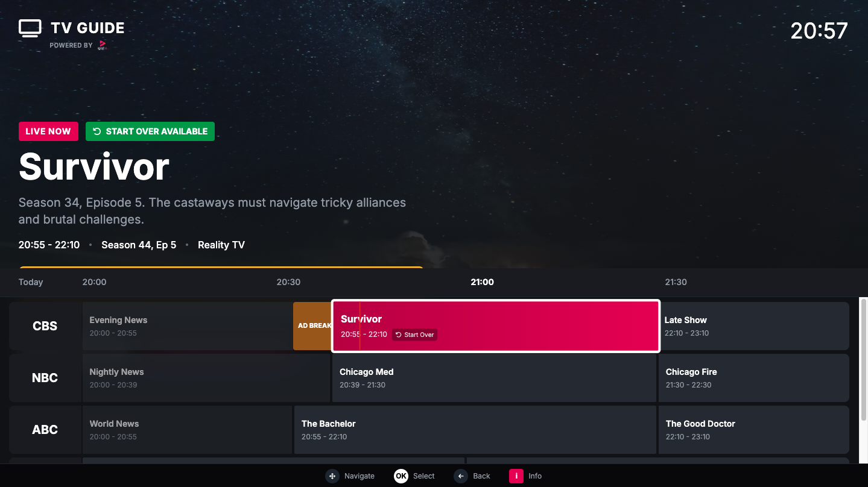Click the 20:00 time marker
This screenshot has height=487, width=868.
click(x=94, y=282)
